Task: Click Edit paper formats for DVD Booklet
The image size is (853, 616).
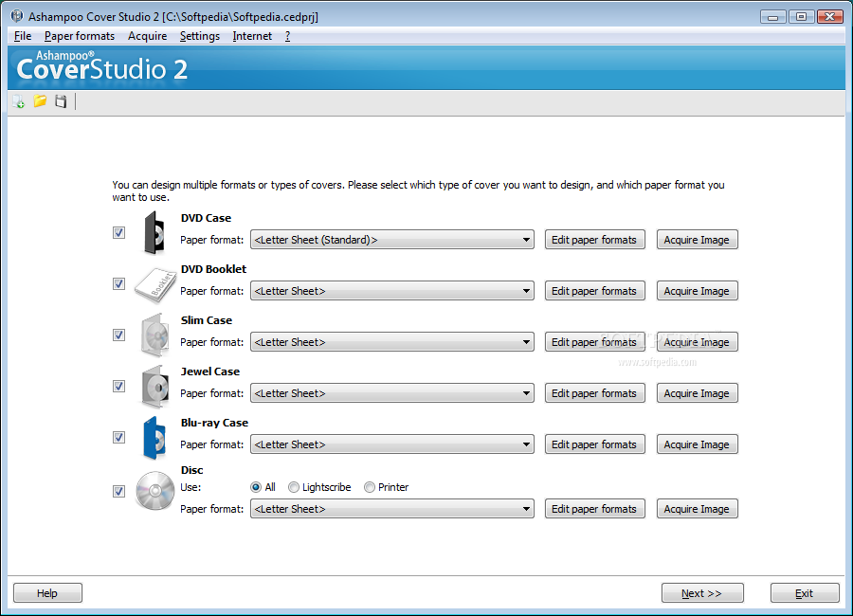Action: click(594, 290)
